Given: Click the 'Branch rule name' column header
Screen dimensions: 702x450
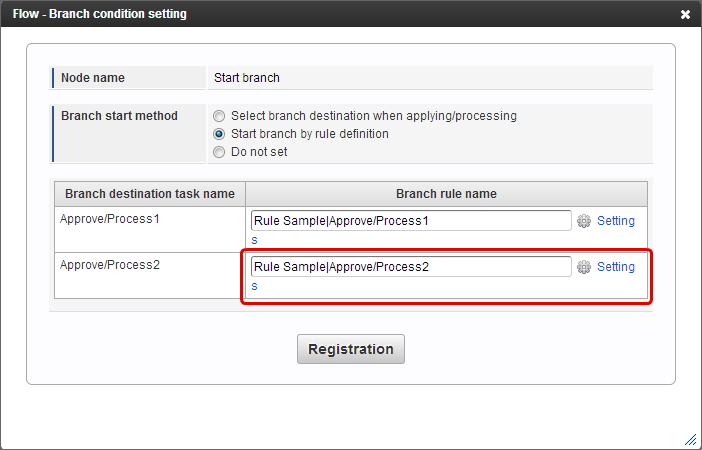Looking at the screenshot, I should (x=446, y=194).
